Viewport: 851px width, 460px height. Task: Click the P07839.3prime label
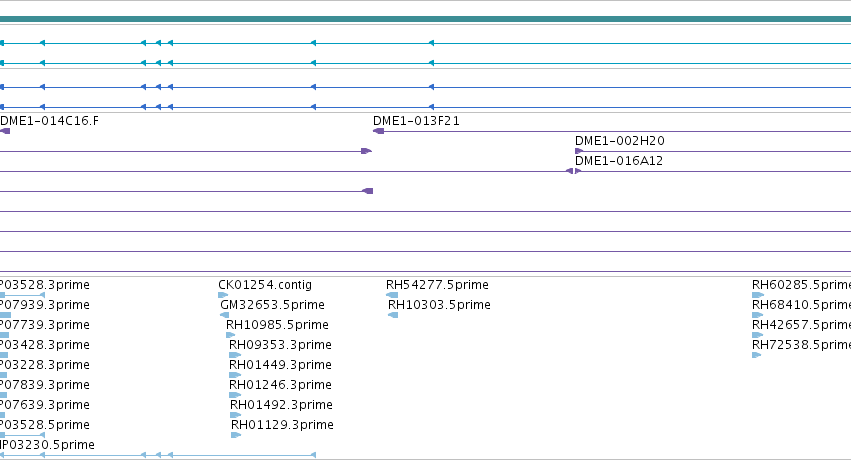coord(45,385)
